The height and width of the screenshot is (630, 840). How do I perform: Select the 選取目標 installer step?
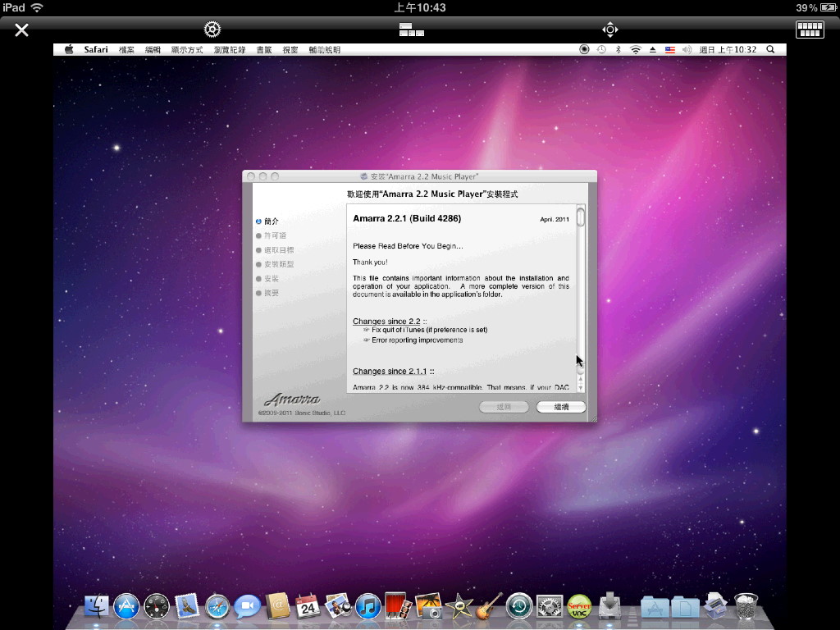275,250
